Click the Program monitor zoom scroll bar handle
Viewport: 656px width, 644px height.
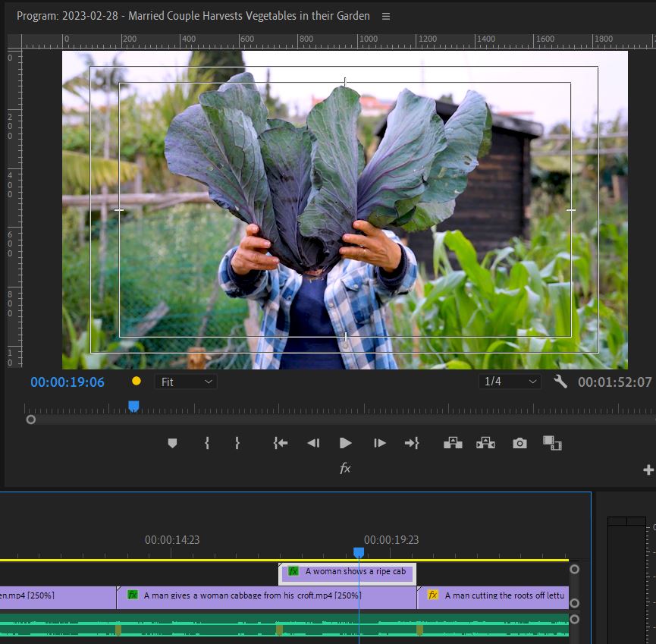[31, 419]
